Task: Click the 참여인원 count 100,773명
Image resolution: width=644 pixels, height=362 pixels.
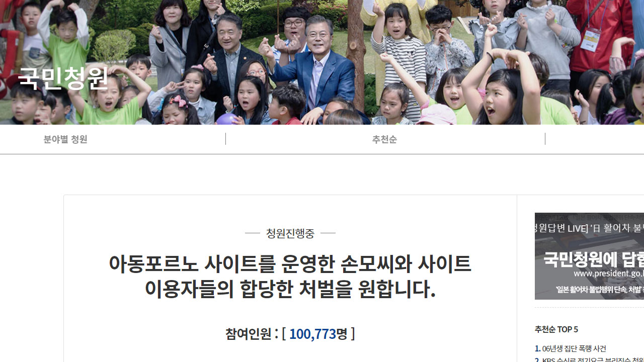Action: pyautogui.click(x=318, y=333)
